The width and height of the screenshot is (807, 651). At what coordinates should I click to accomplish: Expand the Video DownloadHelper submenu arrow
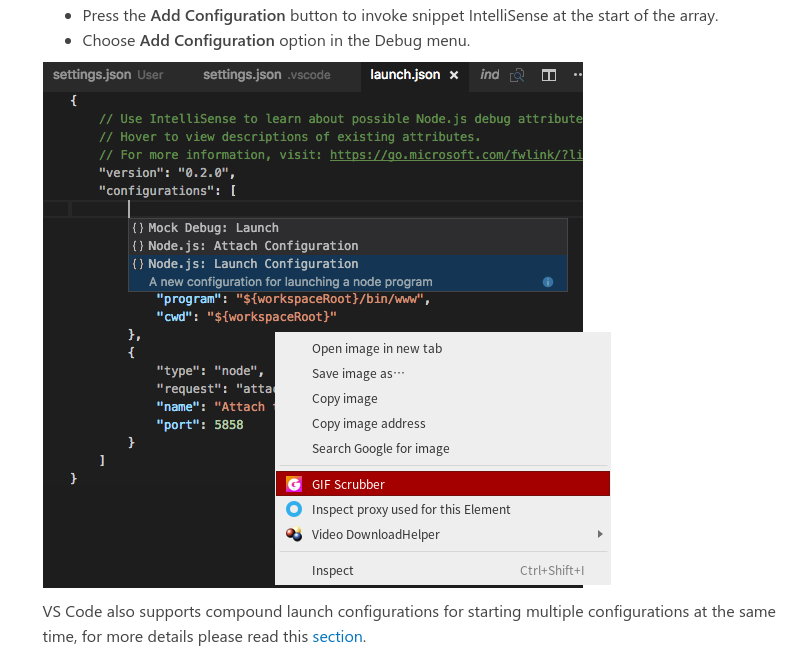pos(600,534)
